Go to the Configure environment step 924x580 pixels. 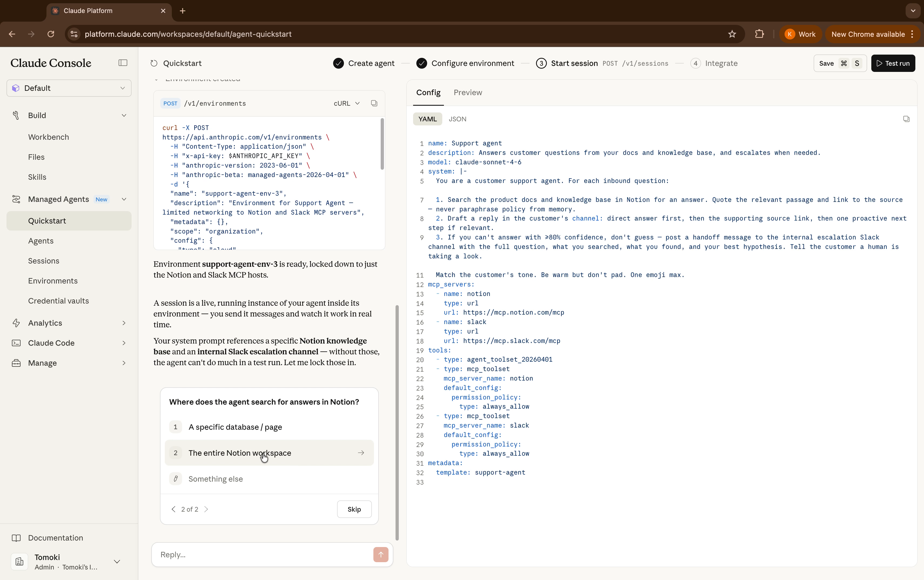(x=465, y=63)
